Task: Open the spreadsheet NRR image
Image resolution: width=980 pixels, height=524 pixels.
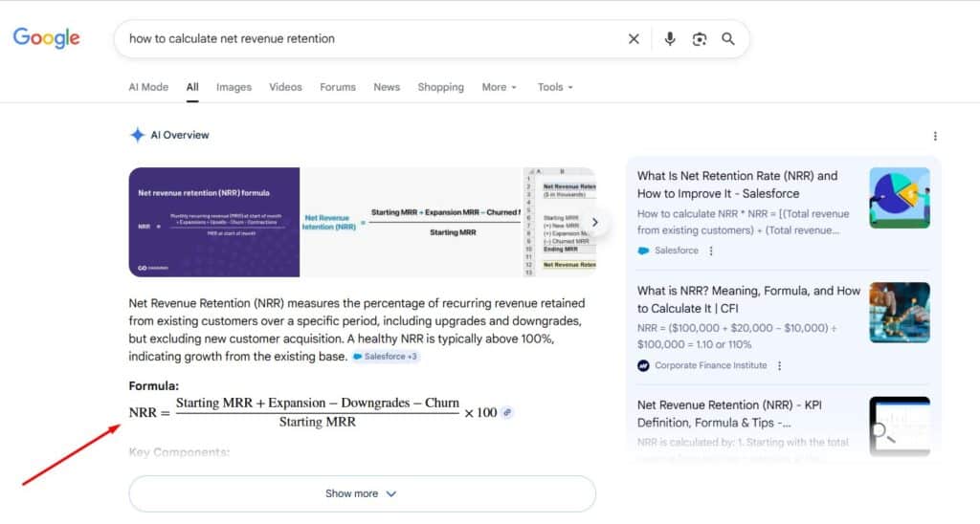Action: coord(559,222)
